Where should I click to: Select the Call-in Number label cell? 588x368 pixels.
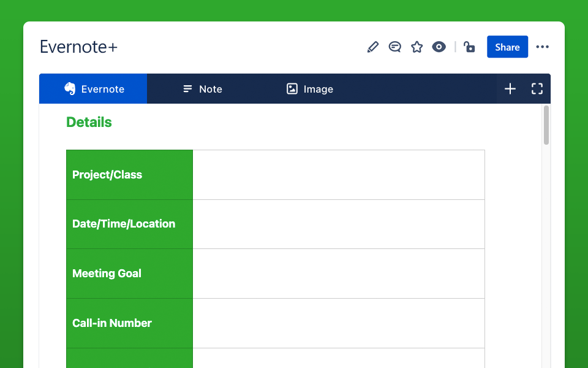pos(129,323)
